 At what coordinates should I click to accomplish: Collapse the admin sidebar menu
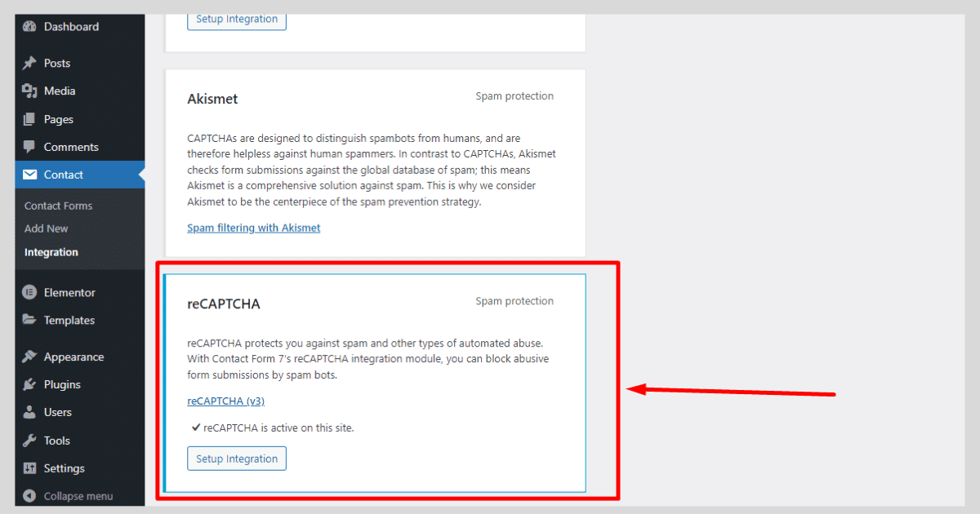(x=80, y=496)
